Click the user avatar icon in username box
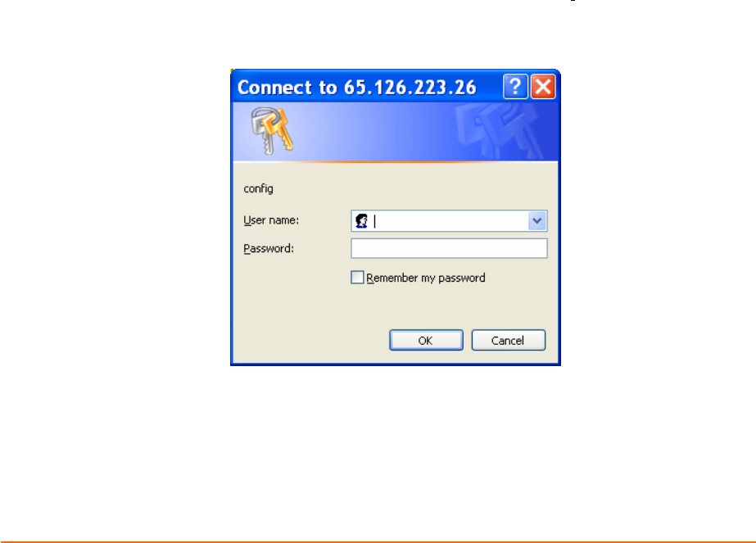Image resolution: width=756 pixels, height=543 pixels. click(361, 221)
